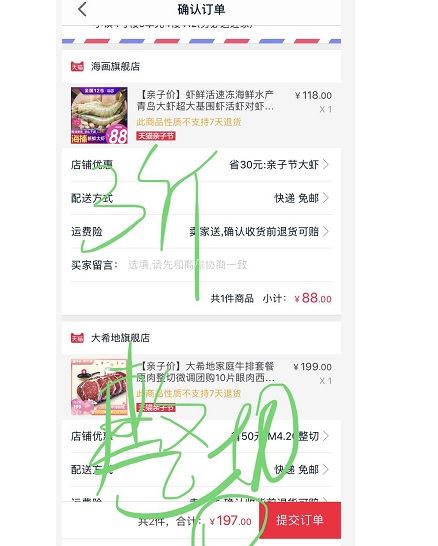
Task: Tap the 小计 ¥88.00 subtotal
Action: click(297, 298)
